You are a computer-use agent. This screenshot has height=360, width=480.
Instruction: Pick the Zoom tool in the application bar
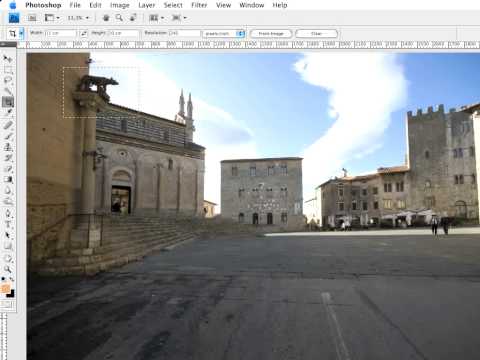[x=119, y=18]
